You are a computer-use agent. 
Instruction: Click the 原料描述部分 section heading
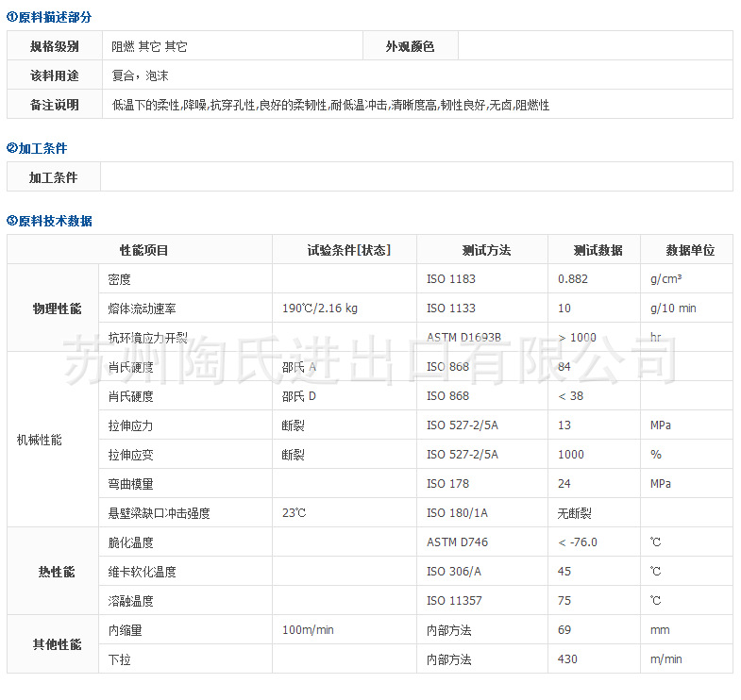tap(49, 18)
